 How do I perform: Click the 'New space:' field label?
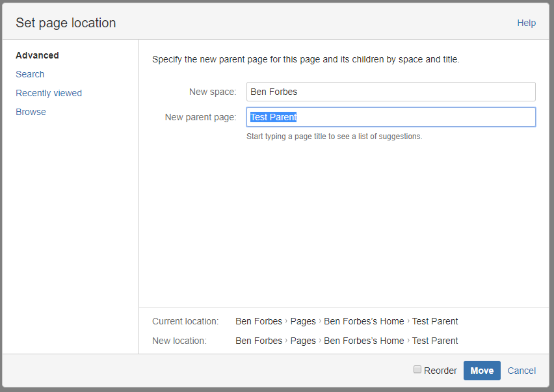click(x=213, y=92)
